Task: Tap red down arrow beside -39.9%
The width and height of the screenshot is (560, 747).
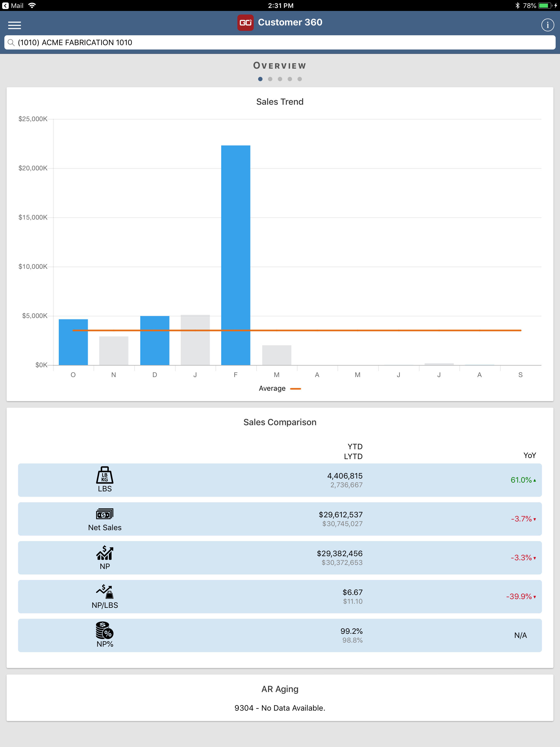Action: coord(535,597)
